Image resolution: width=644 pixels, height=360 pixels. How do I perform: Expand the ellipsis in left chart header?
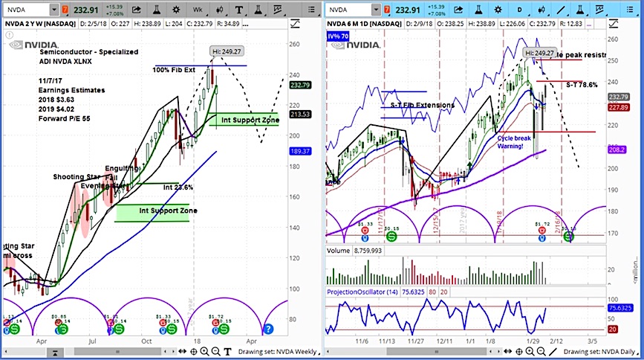(246, 25)
